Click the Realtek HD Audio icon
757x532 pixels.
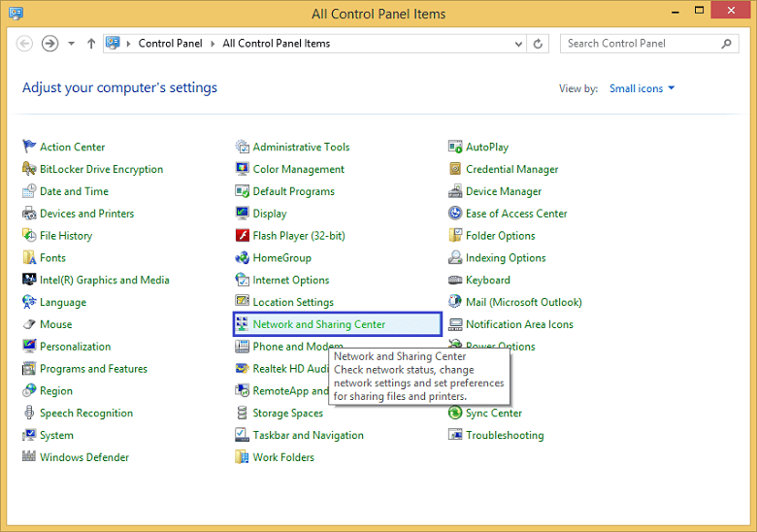point(242,368)
